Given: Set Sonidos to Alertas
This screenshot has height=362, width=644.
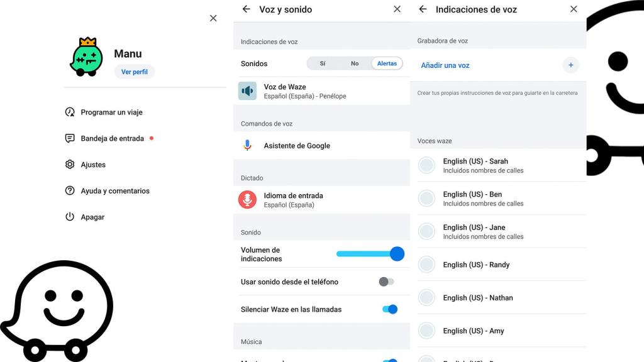Looking at the screenshot, I should point(387,63).
